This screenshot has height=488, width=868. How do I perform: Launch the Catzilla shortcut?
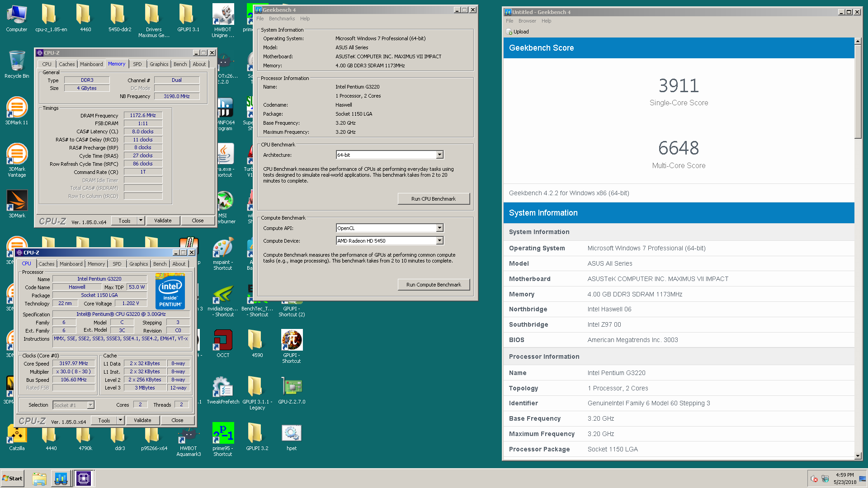(17, 436)
